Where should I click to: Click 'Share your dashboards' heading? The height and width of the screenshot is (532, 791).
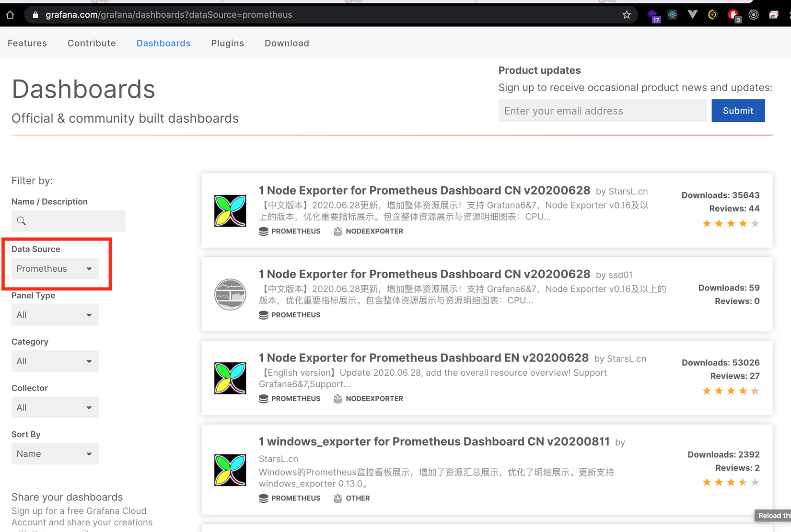pyautogui.click(x=67, y=497)
